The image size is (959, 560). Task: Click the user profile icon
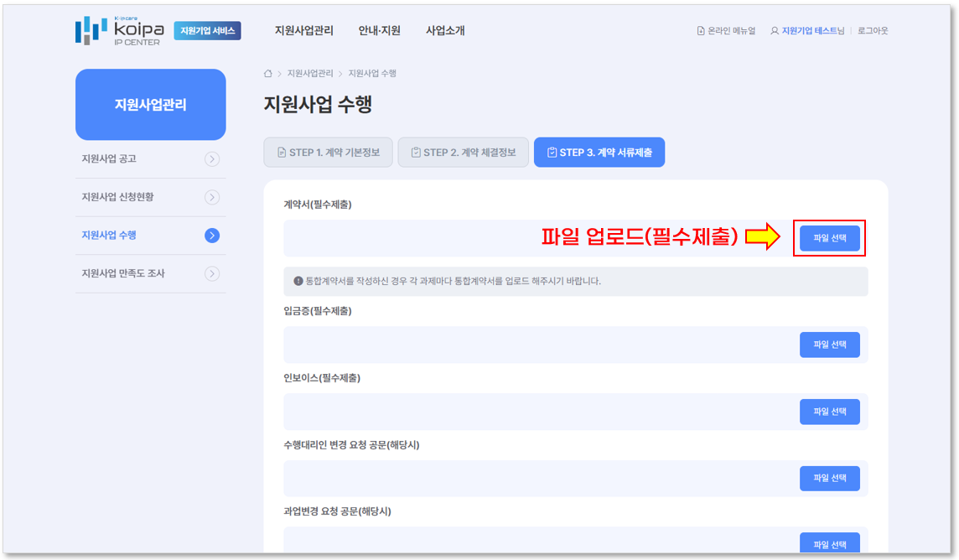click(775, 30)
